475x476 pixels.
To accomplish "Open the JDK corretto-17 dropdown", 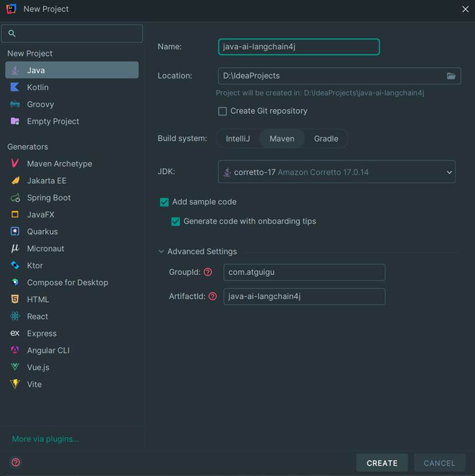I will 337,172.
